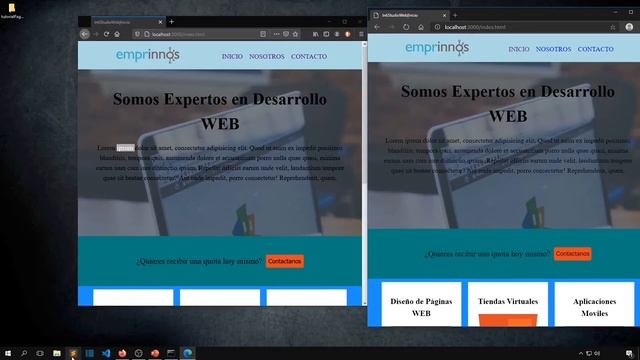Open Task View on taskbar
The height and width of the screenshot is (360, 640).
tap(40, 353)
